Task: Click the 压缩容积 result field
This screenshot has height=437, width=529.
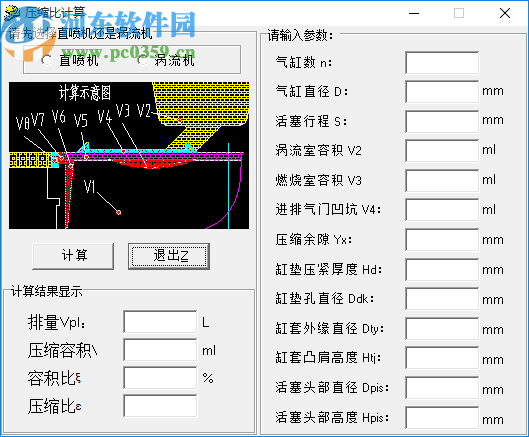Action: [160, 350]
